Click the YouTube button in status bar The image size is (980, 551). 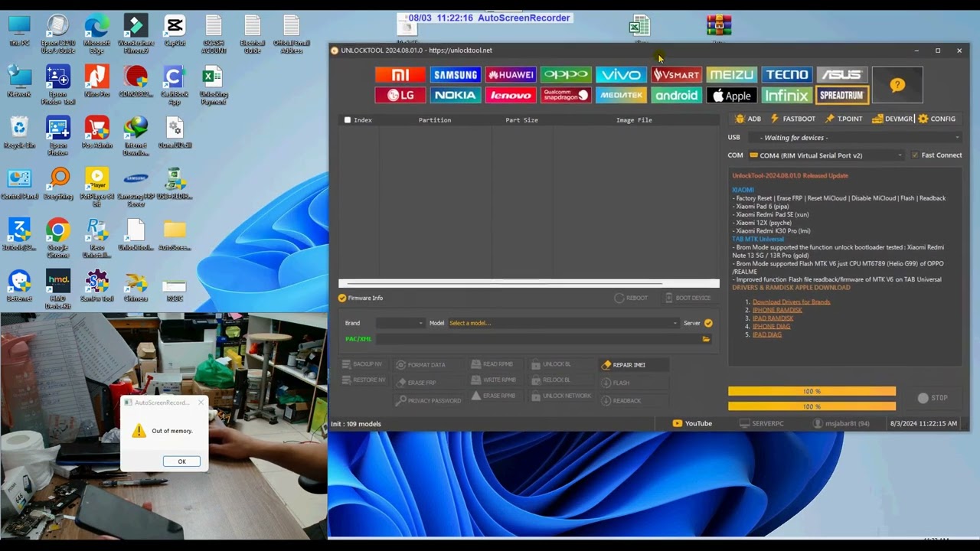tap(692, 423)
